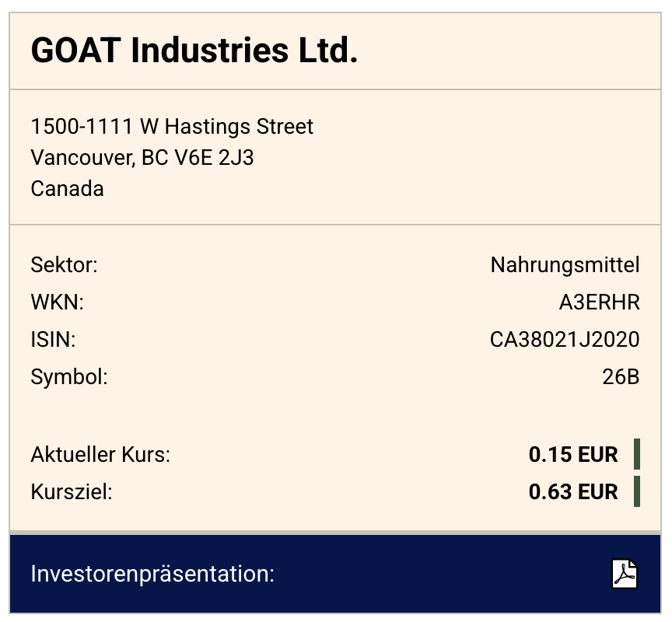672x622 pixels.
Task: Click the Symbol label
Action: [69, 377]
